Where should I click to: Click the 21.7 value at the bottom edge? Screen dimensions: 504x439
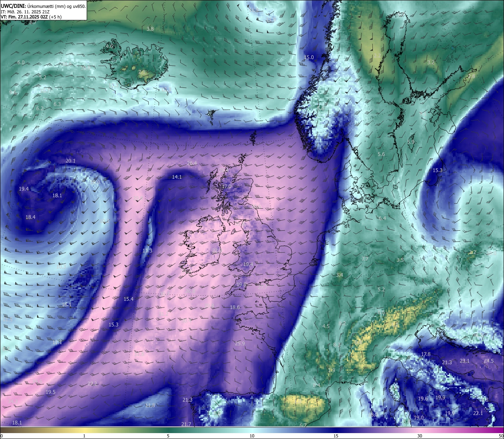[x=186, y=424]
